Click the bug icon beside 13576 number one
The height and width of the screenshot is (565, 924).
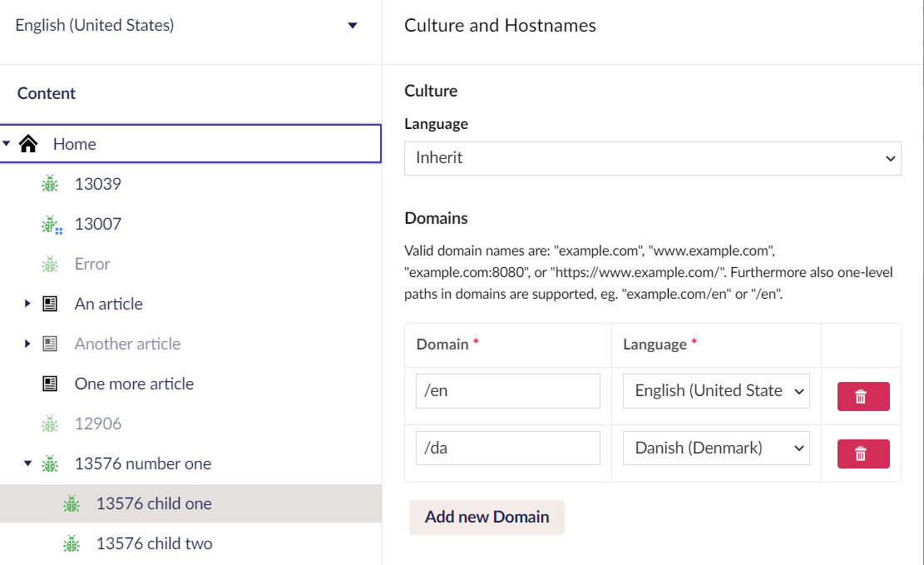pyautogui.click(x=50, y=464)
